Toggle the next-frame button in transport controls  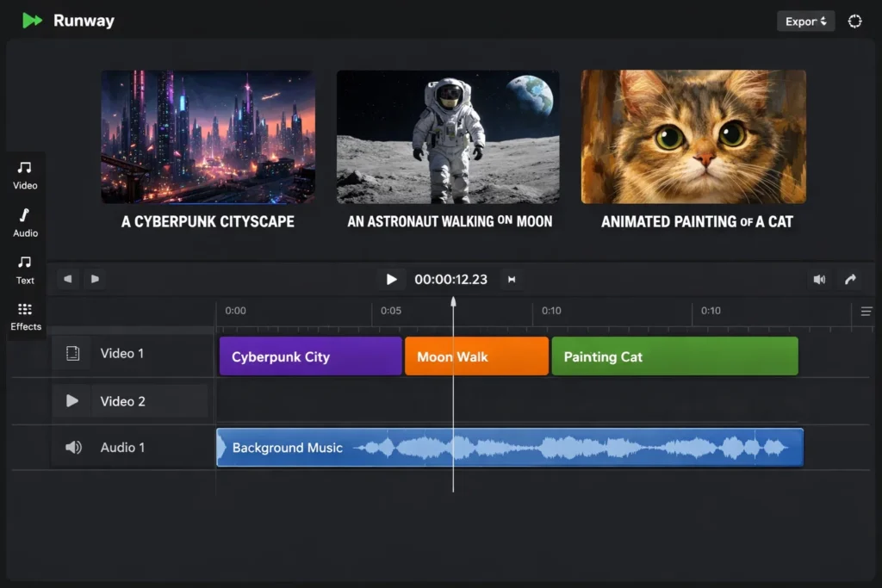click(95, 278)
